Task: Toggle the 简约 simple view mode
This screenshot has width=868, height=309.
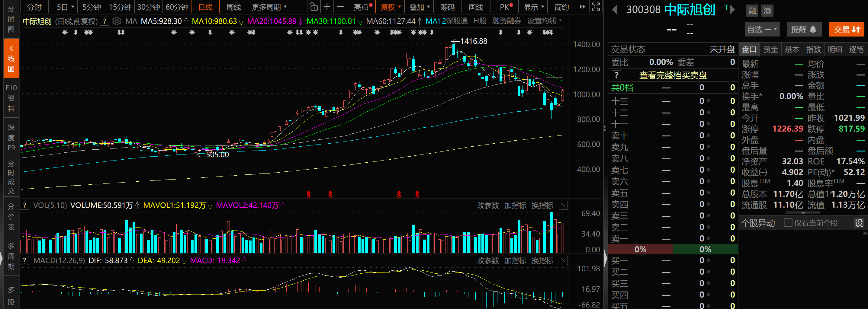Action: 561,7
